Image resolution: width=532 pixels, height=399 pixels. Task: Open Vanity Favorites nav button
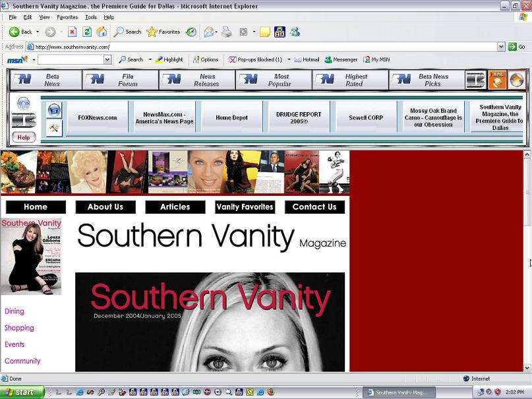[245, 207]
